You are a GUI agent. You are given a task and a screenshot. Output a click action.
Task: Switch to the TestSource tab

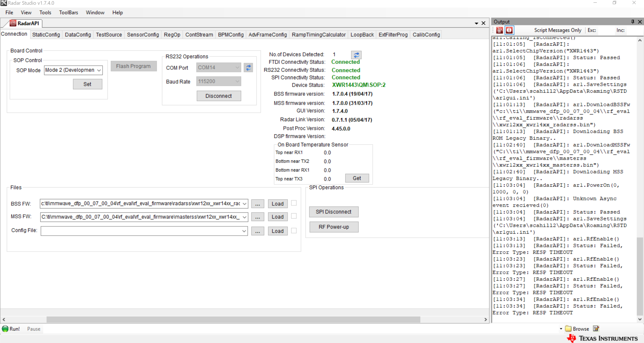[109, 35]
